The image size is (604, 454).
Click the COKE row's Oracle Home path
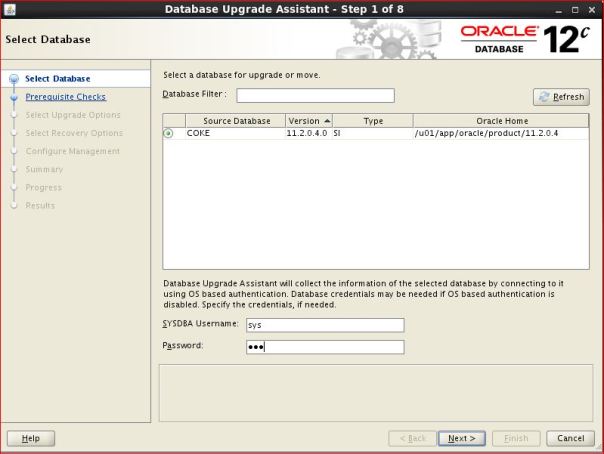472,133
